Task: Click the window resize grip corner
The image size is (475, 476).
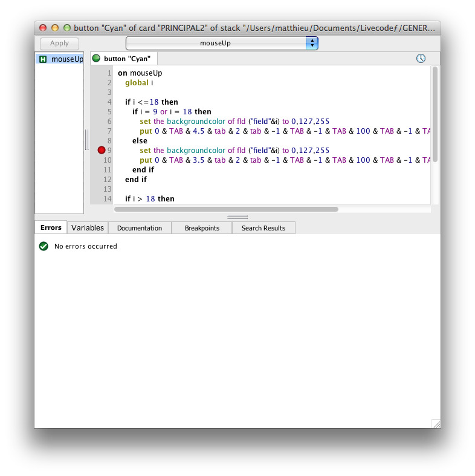Action: coord(435,423)
